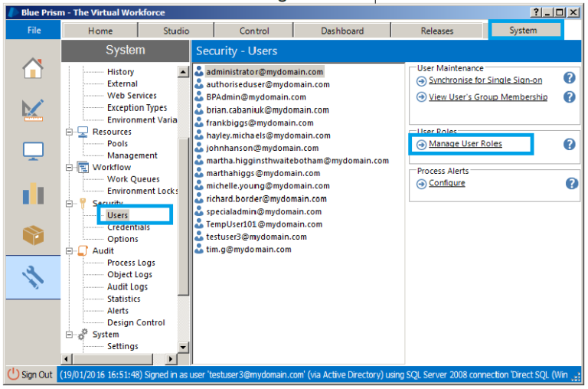
Task: Collapse the Audit tree node
Action: click(x=69, y=251)
